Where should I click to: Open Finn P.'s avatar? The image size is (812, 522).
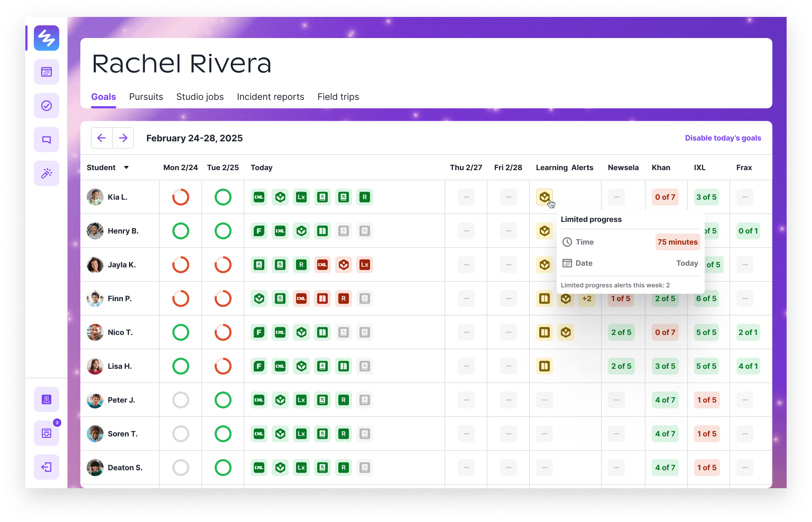pyautogui.click(x=95, y=299)
